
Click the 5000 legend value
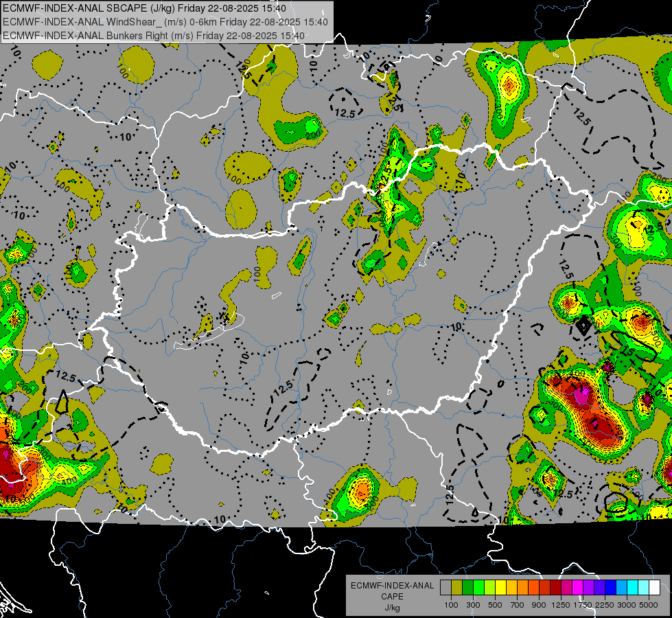point(649,605)
